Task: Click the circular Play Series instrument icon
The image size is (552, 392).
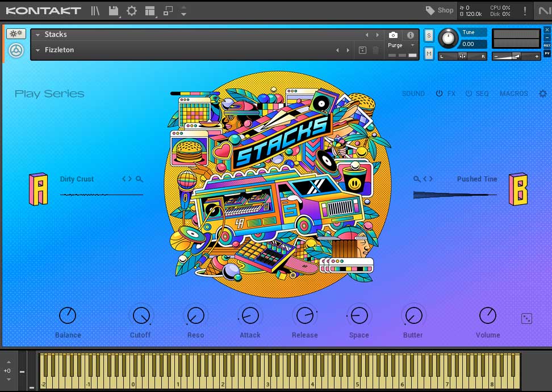Action: [x=16, y=50]
